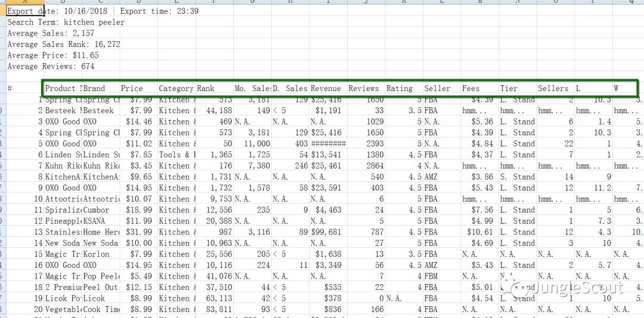Select the 'Cook Time' brand cell
This screenshot has width=644, height=318.
tap(101, 310)
